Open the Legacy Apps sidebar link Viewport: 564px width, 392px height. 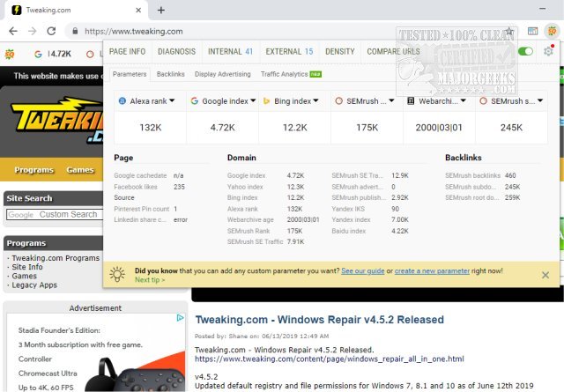point(34,285)
